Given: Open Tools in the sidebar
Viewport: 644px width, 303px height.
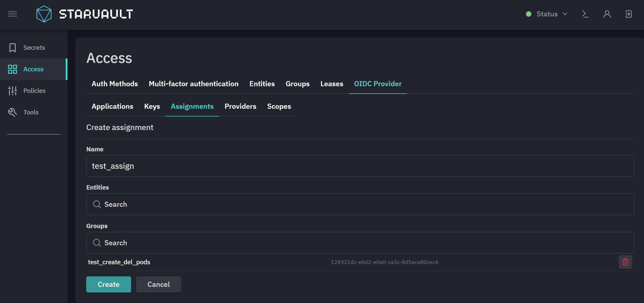Looking at the screenshot, I should (x=34, y=112).
